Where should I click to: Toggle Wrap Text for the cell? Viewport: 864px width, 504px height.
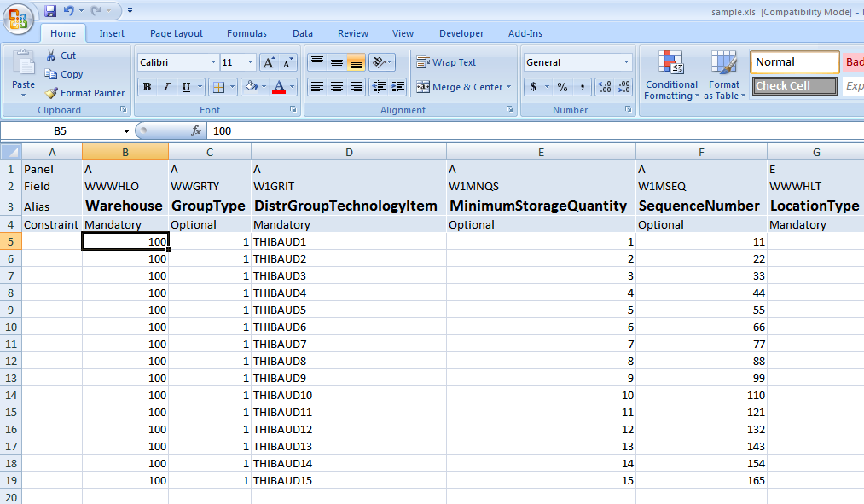coord(446,62)
